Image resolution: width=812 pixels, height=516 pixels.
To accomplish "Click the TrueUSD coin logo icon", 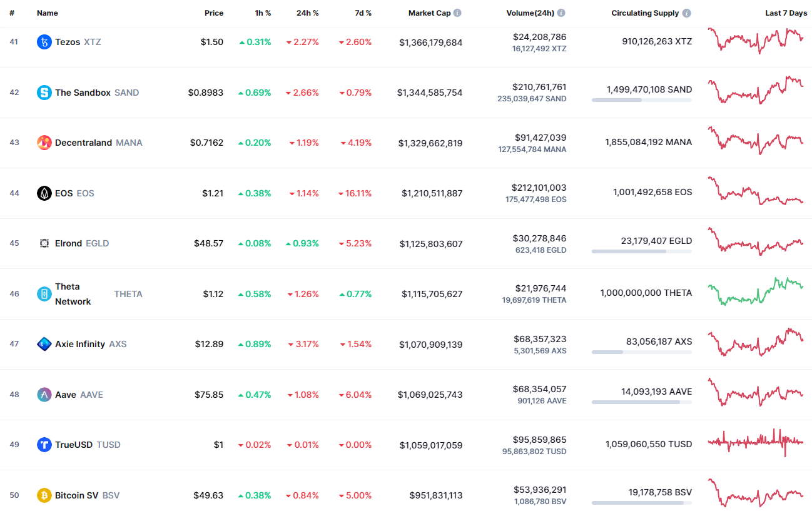I will 44,445.
